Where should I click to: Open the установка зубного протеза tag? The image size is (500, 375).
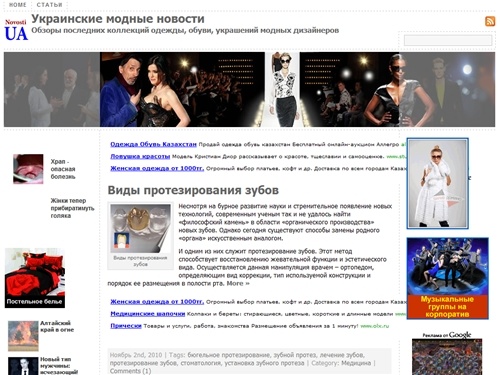point(264,363)
